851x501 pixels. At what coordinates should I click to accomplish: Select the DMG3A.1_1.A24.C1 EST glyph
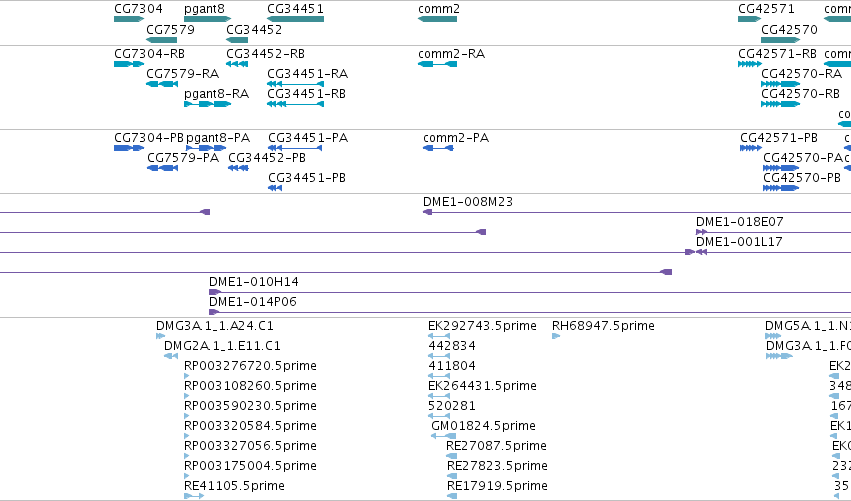tap(161, 337)
